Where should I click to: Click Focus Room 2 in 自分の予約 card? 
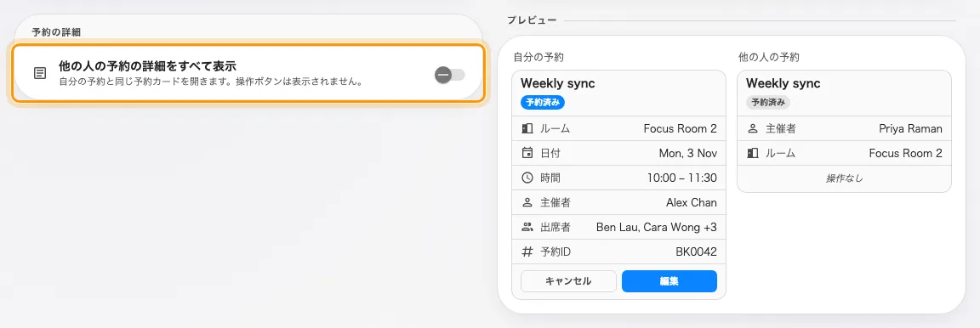[x=680, y=128]
